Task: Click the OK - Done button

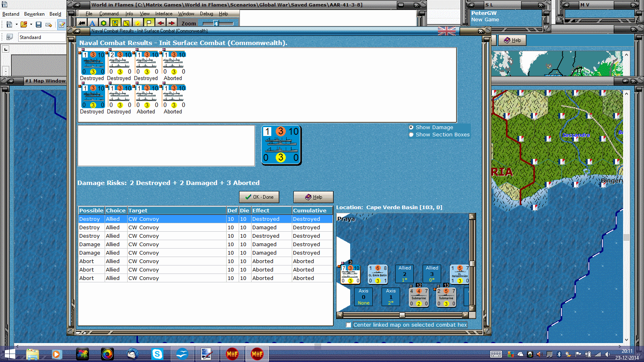Action: (259, 197)
